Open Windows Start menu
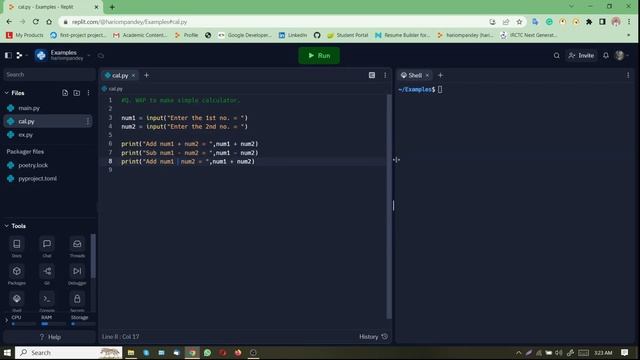 coord(7,353)
